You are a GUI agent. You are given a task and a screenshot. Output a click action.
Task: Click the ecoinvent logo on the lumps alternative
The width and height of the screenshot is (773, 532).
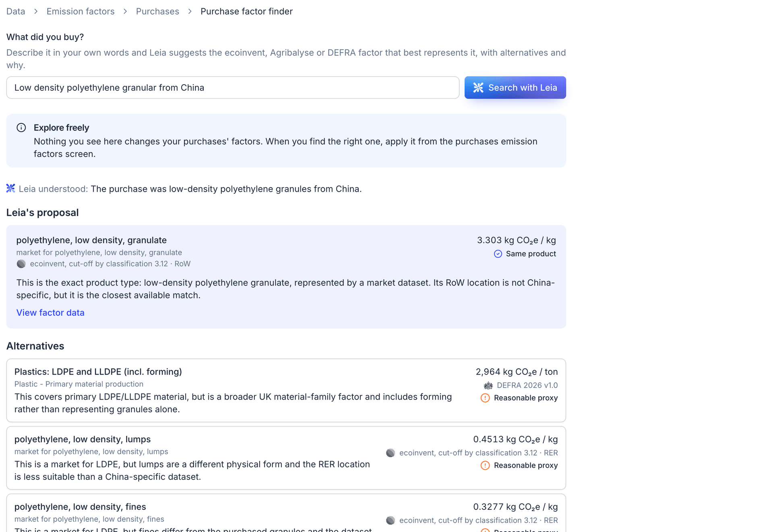pyautogui.click(x=391, y=453)
